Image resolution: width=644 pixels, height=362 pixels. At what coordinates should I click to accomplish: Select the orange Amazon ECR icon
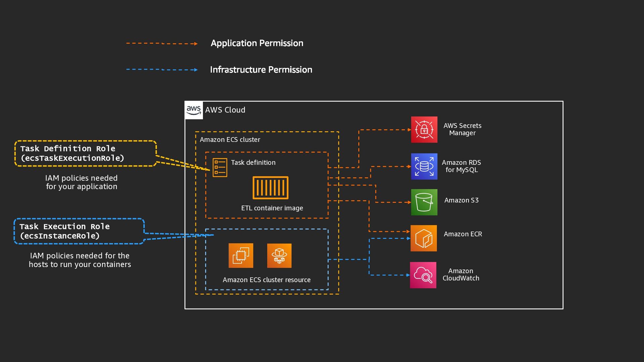(x=424, y=238)
